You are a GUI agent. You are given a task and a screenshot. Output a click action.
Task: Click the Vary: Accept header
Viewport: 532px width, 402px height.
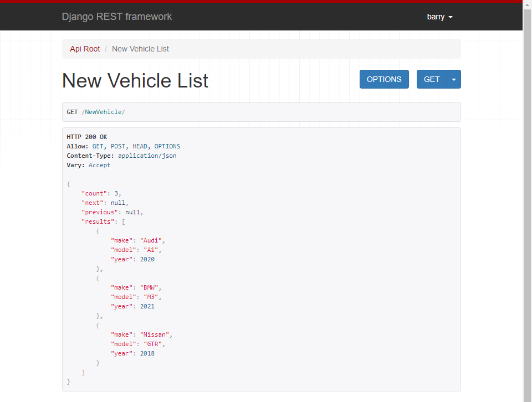tap(89, 165)
